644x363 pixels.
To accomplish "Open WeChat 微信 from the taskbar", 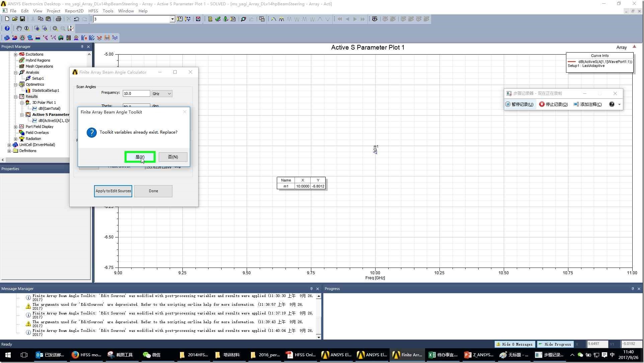I will 152,355.
